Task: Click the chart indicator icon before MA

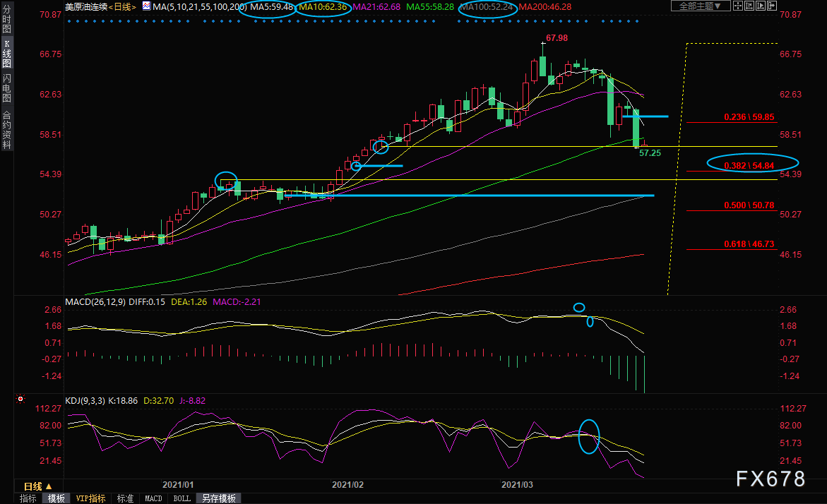Action: 146,6
